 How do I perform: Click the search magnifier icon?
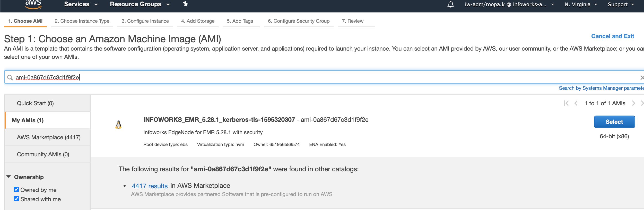point(10,77)
